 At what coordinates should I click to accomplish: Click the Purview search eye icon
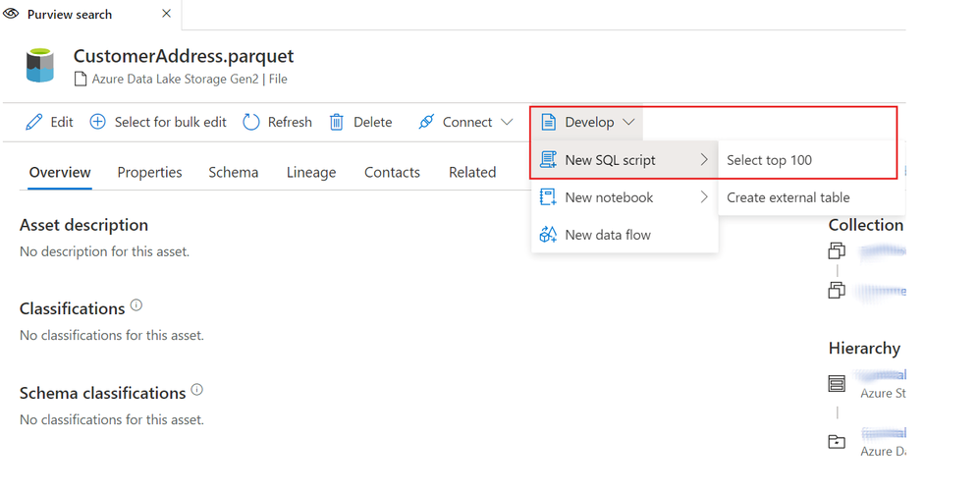point(11,13)
